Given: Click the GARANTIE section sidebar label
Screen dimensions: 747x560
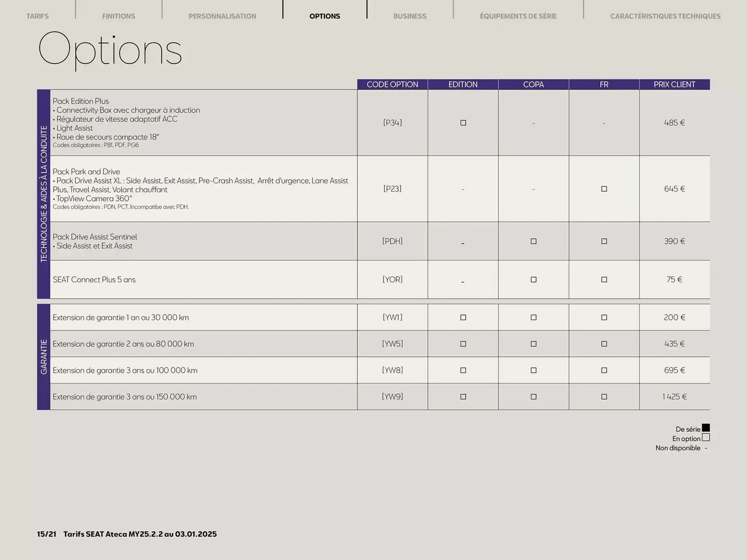Looking at the screenshot, I should coord(44,357).
